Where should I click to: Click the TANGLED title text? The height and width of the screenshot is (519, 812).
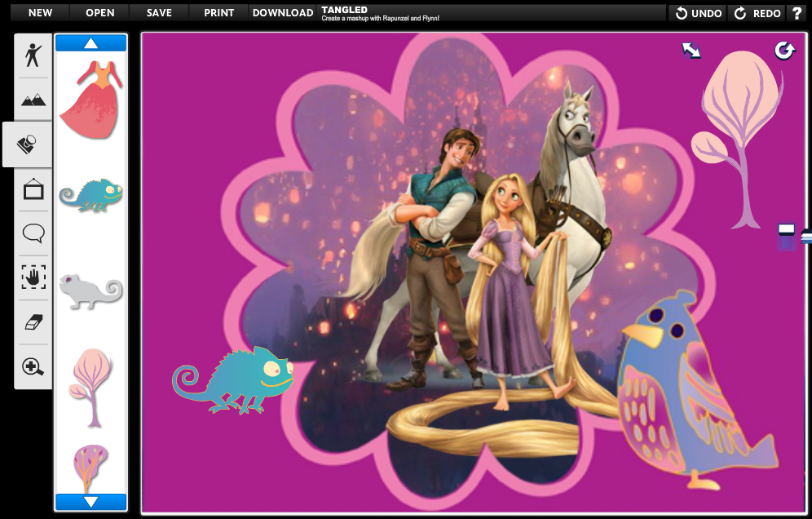click(344, 10)
